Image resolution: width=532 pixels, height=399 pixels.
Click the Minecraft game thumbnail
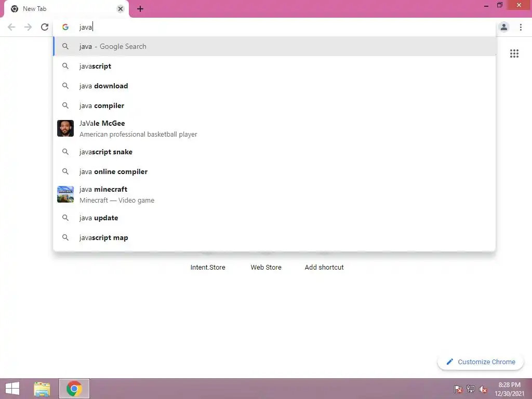point(65,194)
